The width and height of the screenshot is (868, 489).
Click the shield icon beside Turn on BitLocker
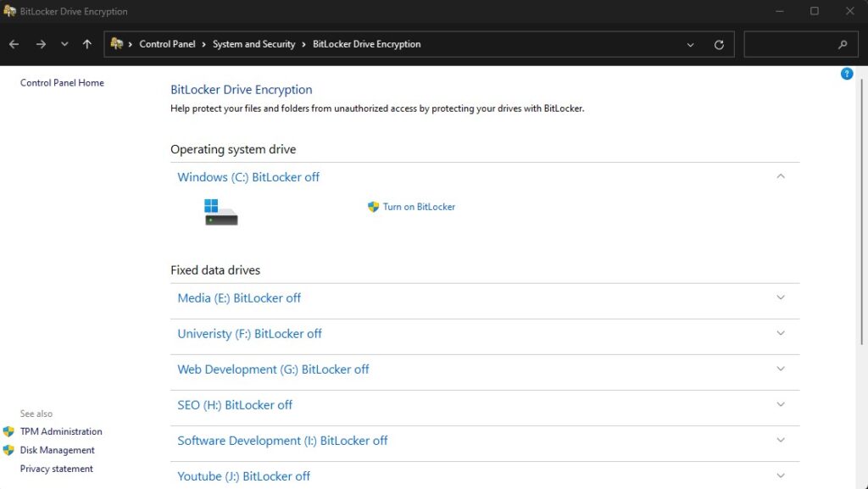tap(373, 207)
